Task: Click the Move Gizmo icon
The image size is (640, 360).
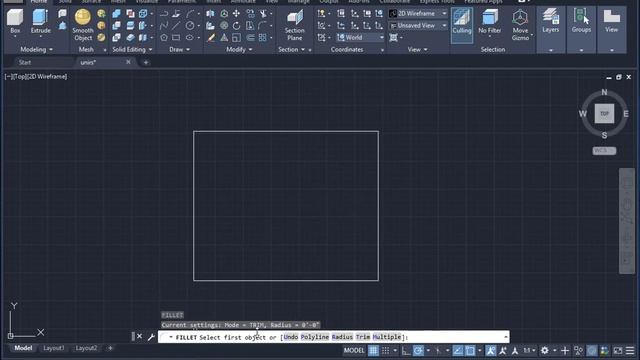Action: [x=520, y=25]
